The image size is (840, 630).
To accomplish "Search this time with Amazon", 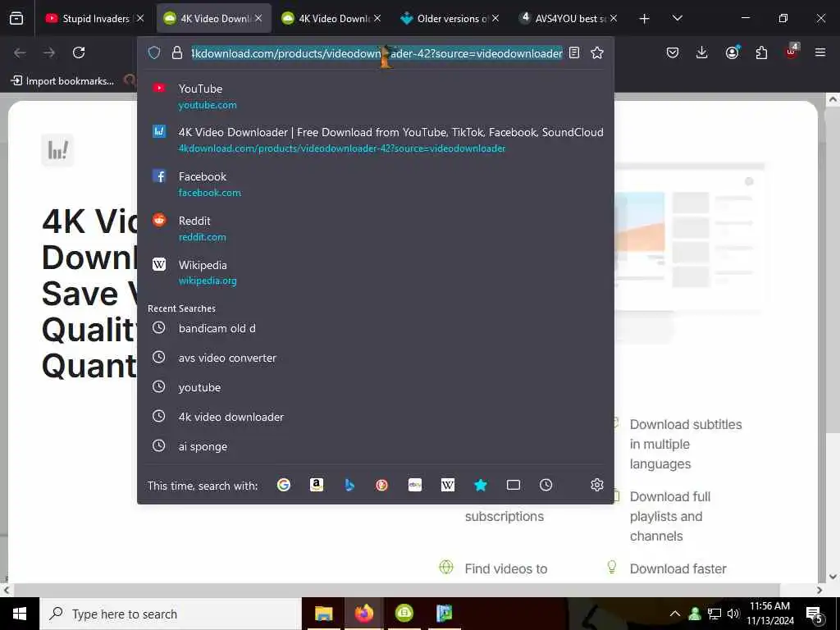I will (317, 486).
